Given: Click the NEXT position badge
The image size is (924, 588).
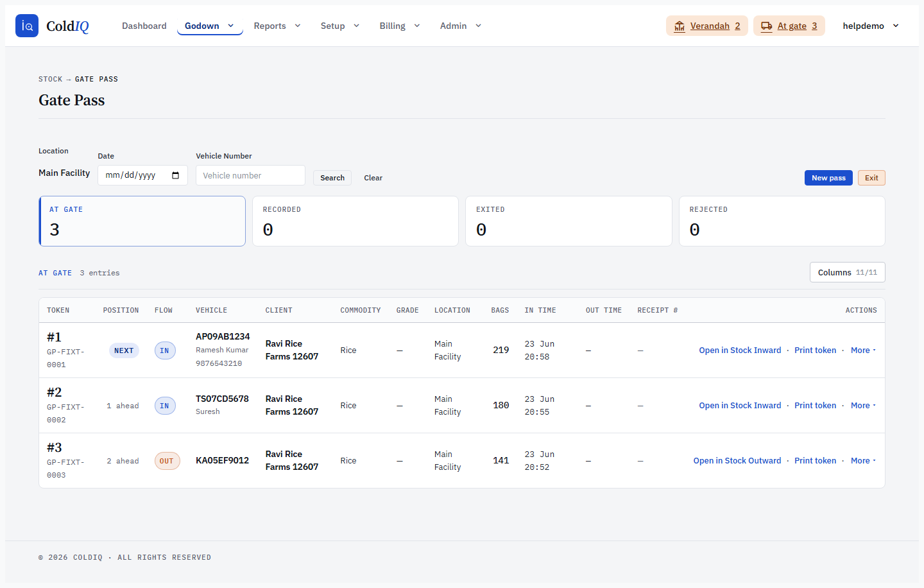Looking at the screenshot, I should coord(124,350).
